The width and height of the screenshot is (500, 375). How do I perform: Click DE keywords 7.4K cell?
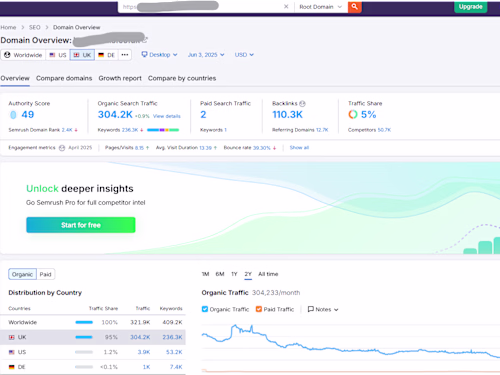tap(176, 367)
